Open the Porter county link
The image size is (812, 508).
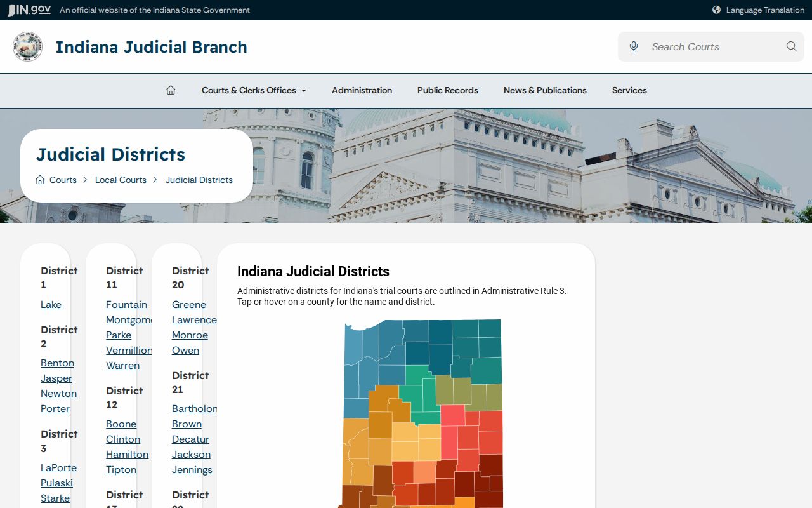(x=55, y=409)
